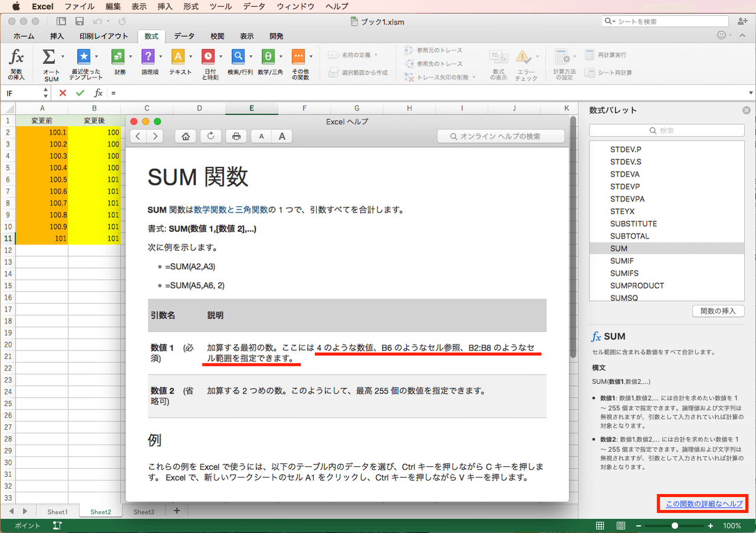
Task: Click the オートSUM sigma icon
Action: (x=48, y=57)
